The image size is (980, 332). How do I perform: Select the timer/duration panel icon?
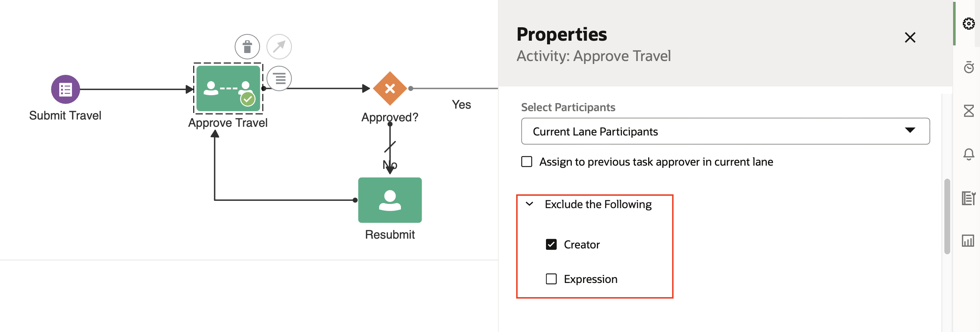point(969,67)
